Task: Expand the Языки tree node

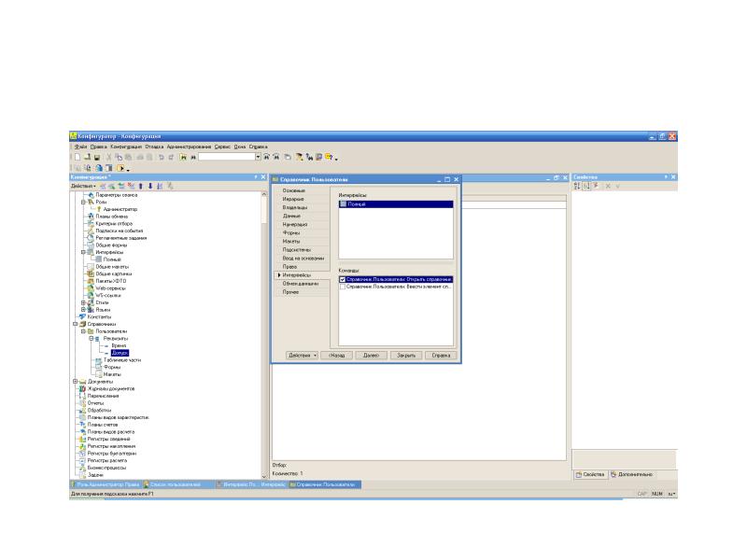Action: [x=83, y=310]
